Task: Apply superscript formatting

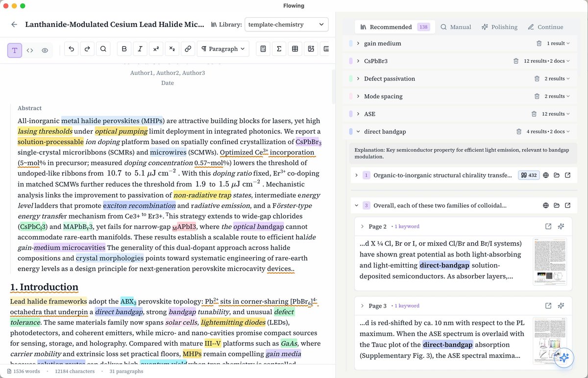Action: click(156, 49)
